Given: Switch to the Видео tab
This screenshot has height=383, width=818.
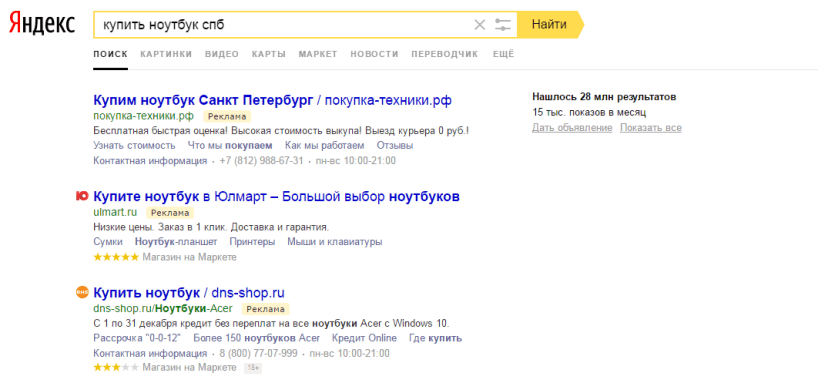Looking at the screenshot, I should pyautogui.click(x=222, y=54).
